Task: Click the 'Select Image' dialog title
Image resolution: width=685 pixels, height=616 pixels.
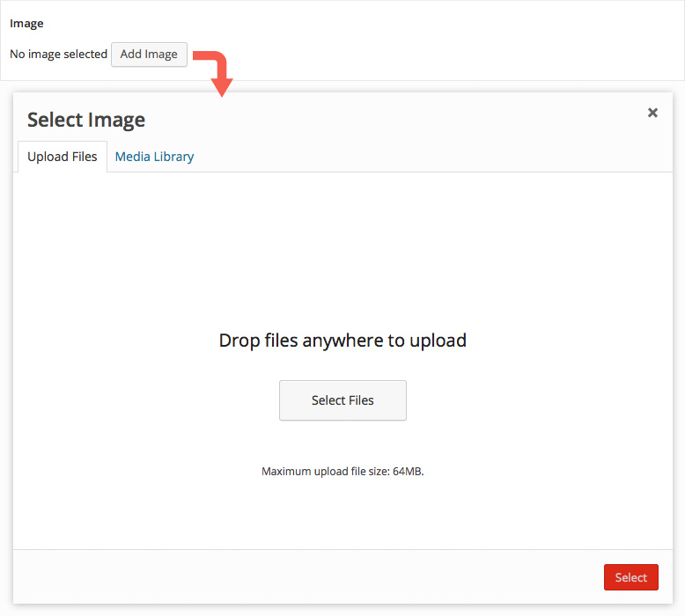Action: click(x=86, y=120)
